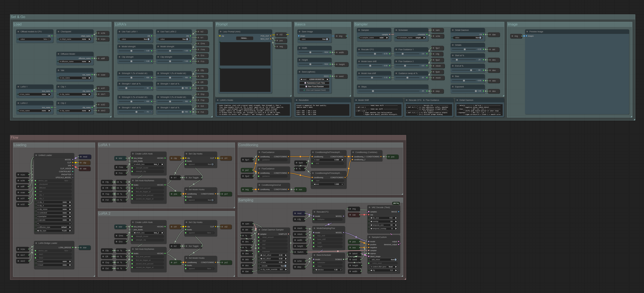This screenshot has height=293, width=644.
Task: Click the Model base shift slider
Action: point(370,66)
